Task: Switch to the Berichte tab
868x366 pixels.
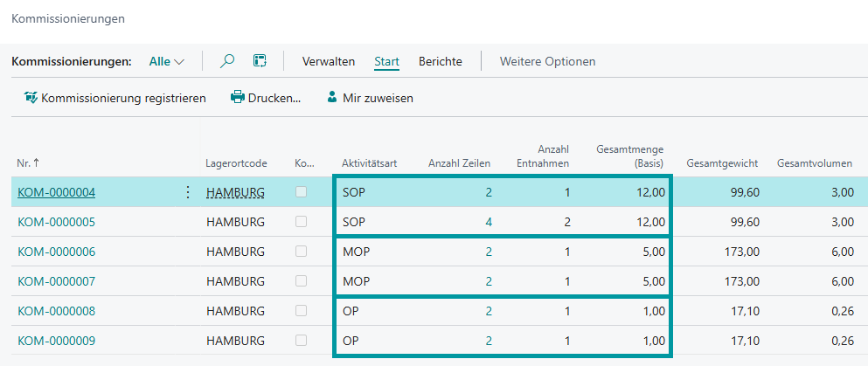Action: [441, 61]
